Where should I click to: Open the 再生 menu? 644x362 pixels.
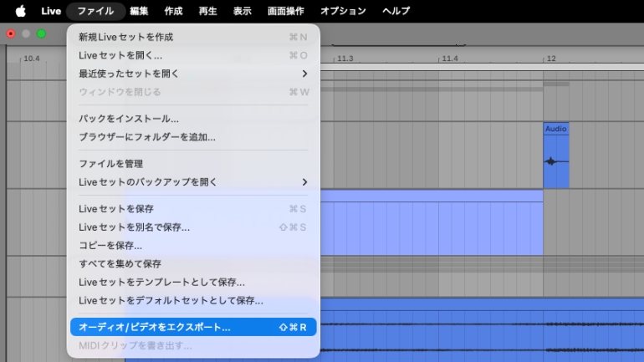(x=207, y=11)
